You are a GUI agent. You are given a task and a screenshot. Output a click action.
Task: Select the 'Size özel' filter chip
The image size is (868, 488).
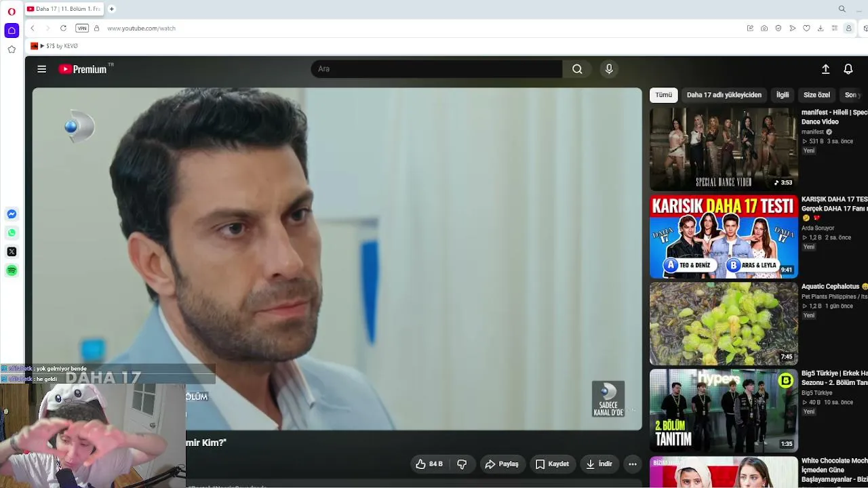tap(816, 95)
